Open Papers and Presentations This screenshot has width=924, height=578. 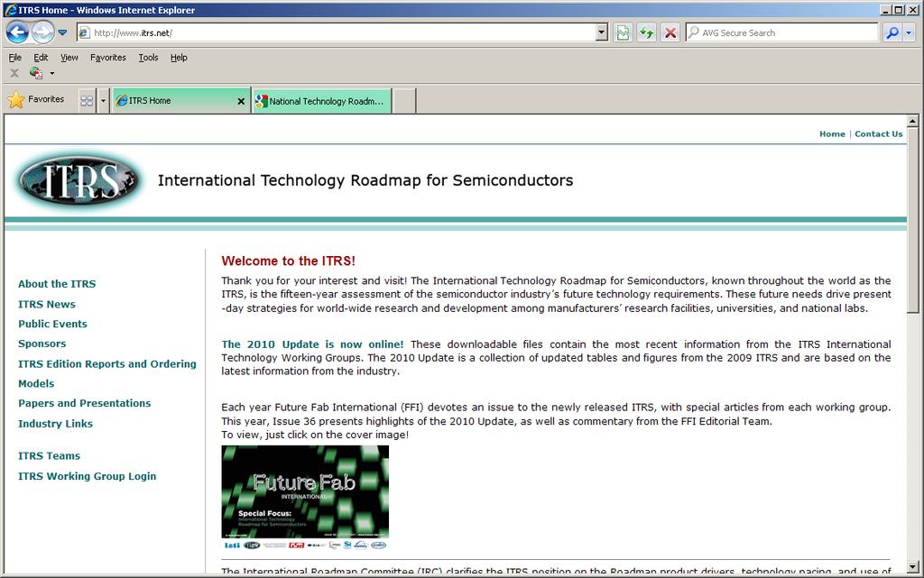click(84, 403)
